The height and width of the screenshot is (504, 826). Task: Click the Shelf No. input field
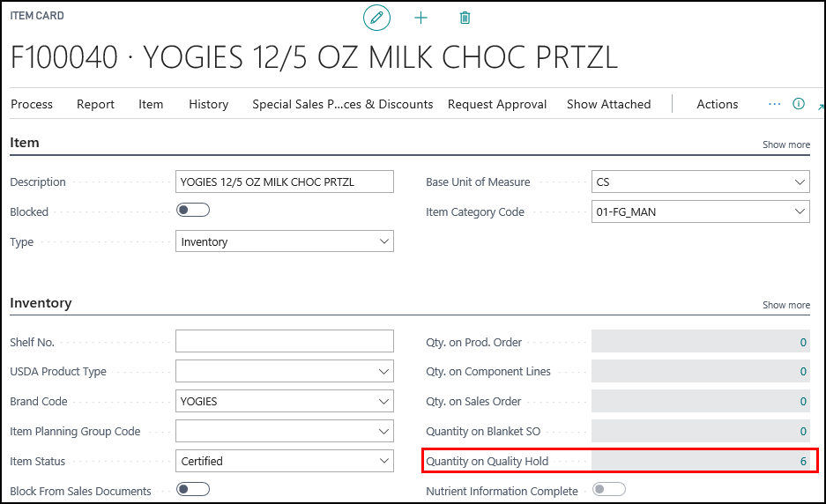[x=285, y=342]
